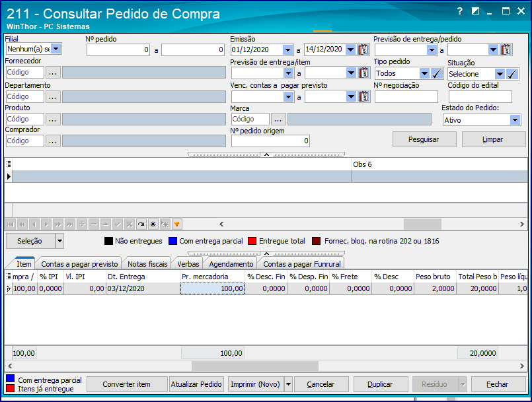Screen dimensions: 532x402
Task: Open the upper grid column selector icon
Action: pos(9,164)
